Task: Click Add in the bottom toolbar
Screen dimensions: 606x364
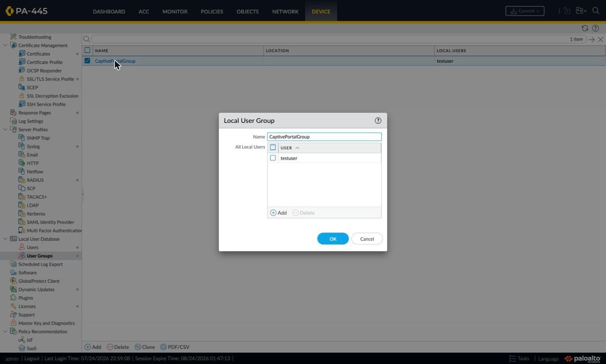Action: click(x=93, y=347)
